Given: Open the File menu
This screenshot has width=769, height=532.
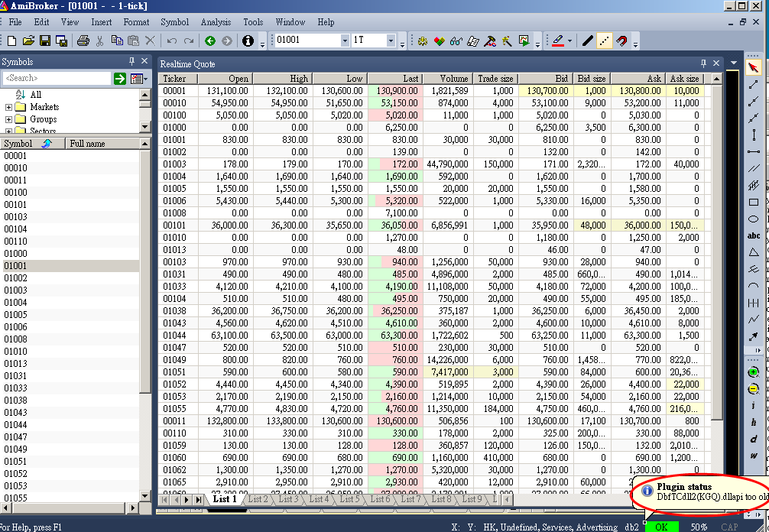Looking at the screenshot, I should (x=15, y=22).
